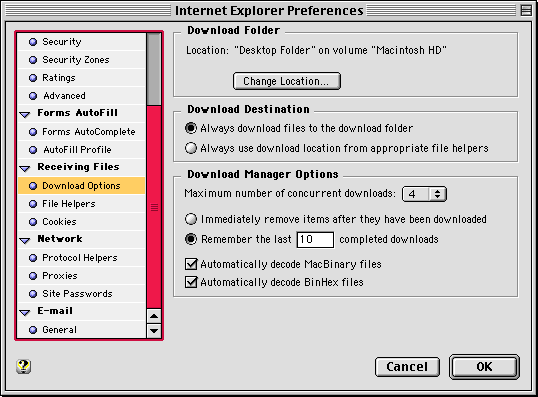The height and width of the screenshot is (397, 538).
Task: Click bullet icon beside General
Action: [x=33, y=330]
